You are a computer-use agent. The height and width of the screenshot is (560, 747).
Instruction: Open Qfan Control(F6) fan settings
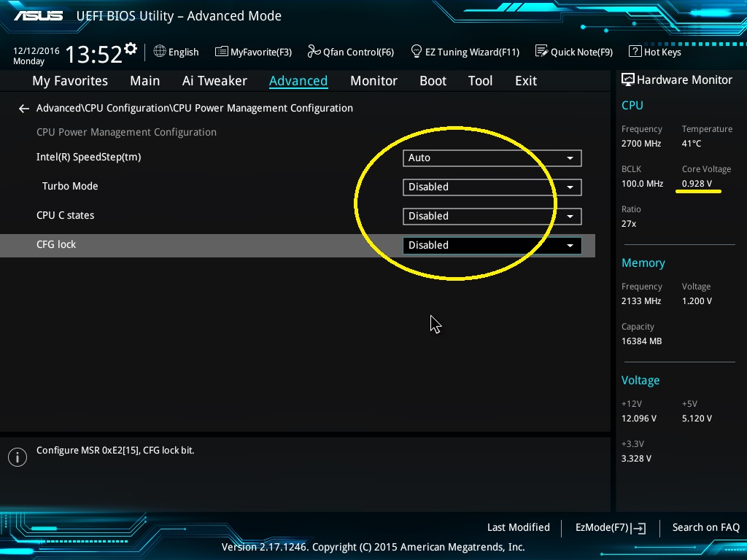coord(350,52)
